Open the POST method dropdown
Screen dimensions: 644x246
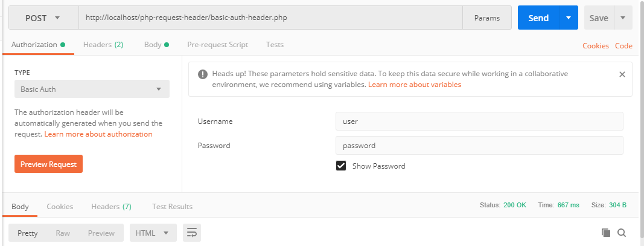[43, 18]
